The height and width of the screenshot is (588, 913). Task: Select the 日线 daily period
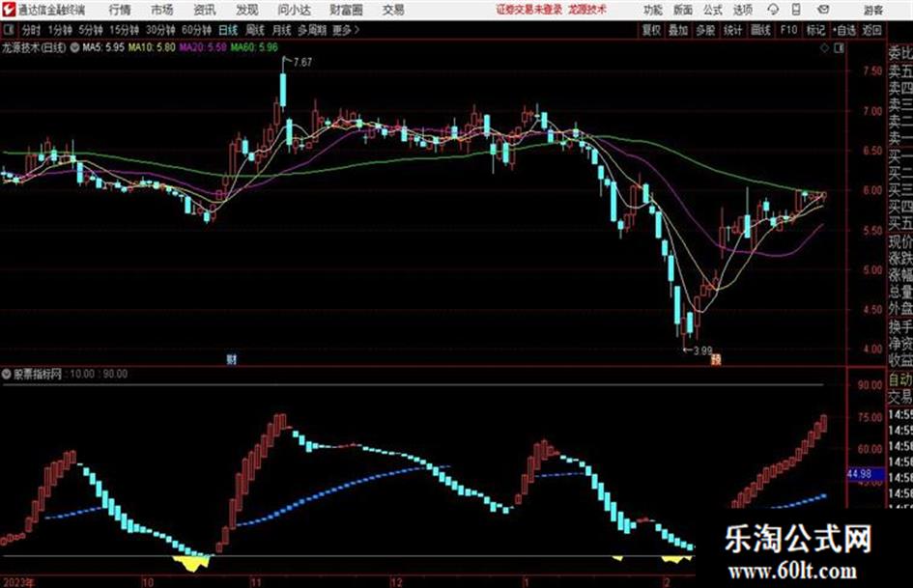pos(228,30)
